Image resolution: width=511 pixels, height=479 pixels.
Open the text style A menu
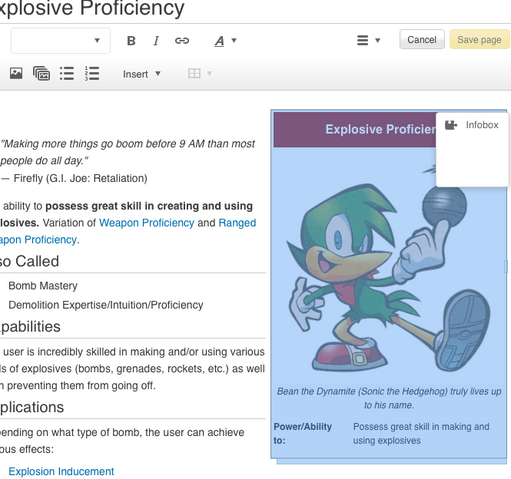[225, 41]
